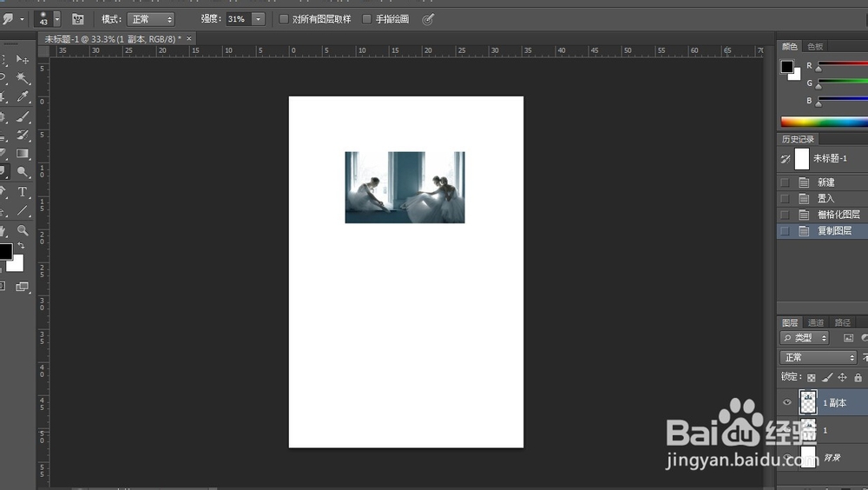This screenshot has height=490, width=868.
Task: Switch to the 颜色 panel tab
Action: point(789,47)
